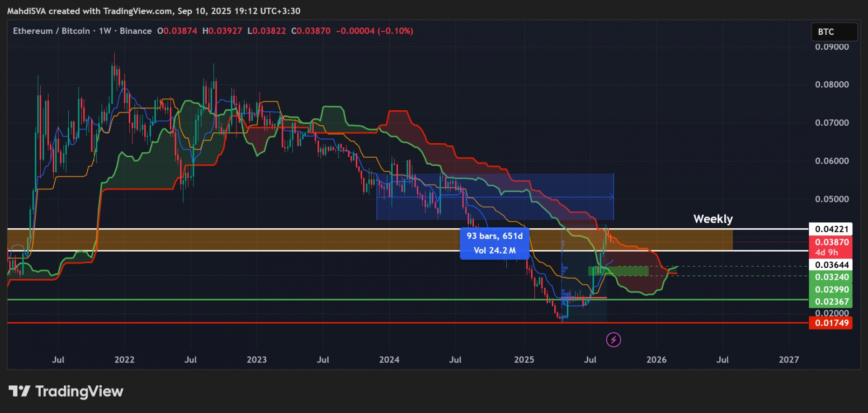Image resolution: width=868 pixels, height=413 pixels.
Task: Click the red 0.03870 current price label
Action: (x=831, y=242)
